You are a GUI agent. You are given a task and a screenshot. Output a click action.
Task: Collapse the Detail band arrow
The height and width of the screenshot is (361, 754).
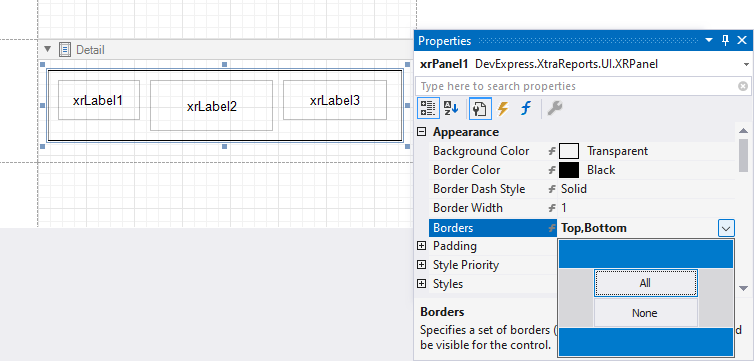tap(48, 49)
